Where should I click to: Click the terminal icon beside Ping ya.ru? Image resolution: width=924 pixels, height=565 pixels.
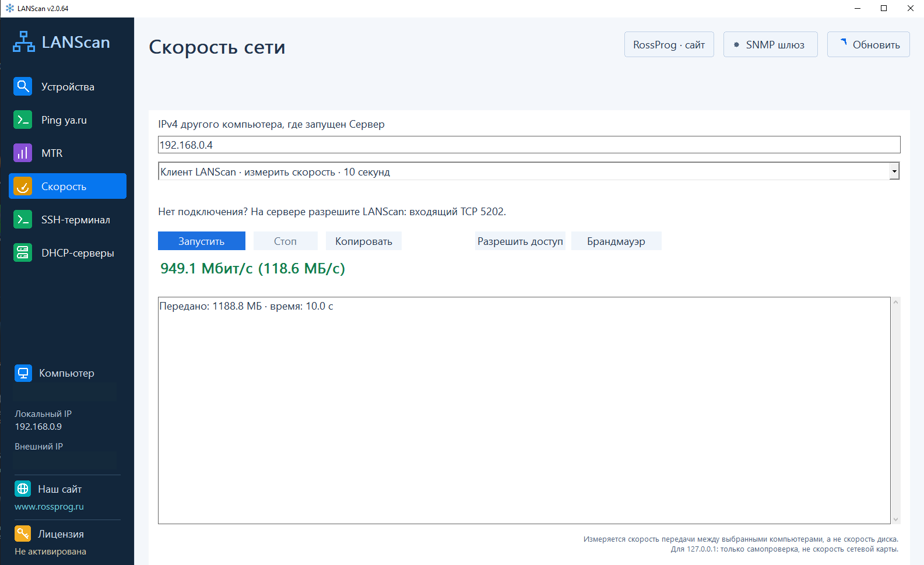(x=23, y=120)
